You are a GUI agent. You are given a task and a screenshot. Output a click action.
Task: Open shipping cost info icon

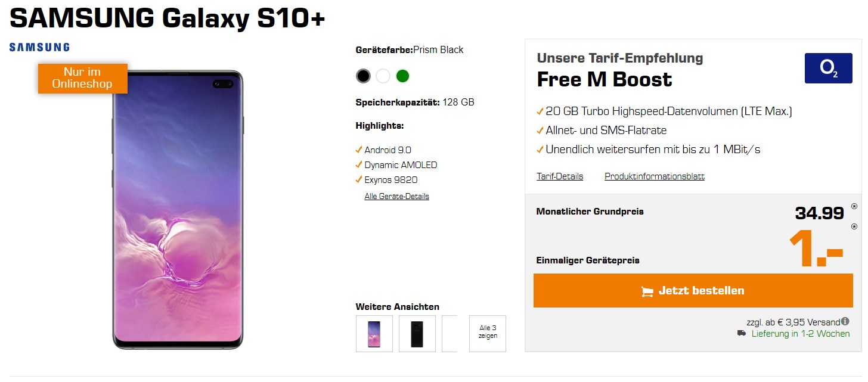pos(845,322)
